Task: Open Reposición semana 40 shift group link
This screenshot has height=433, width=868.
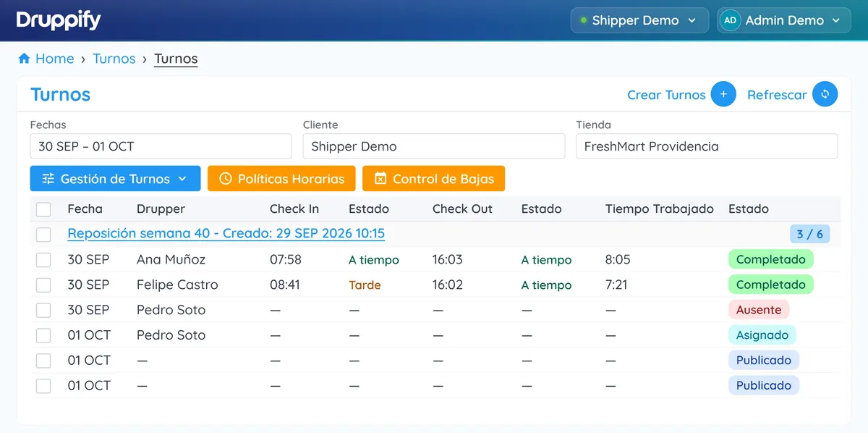Action: pyautogui.click(x=226, y=233)
